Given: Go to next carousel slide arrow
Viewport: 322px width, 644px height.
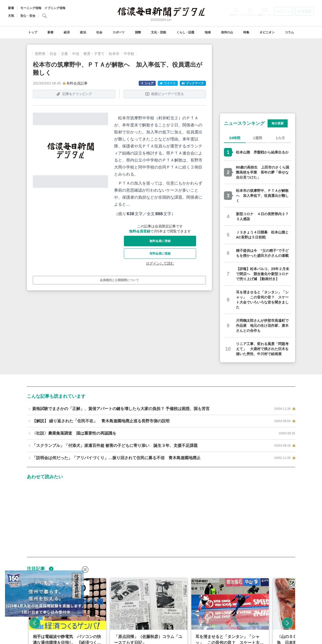Looking at the screenshot, I should click(x=287, y=623).
